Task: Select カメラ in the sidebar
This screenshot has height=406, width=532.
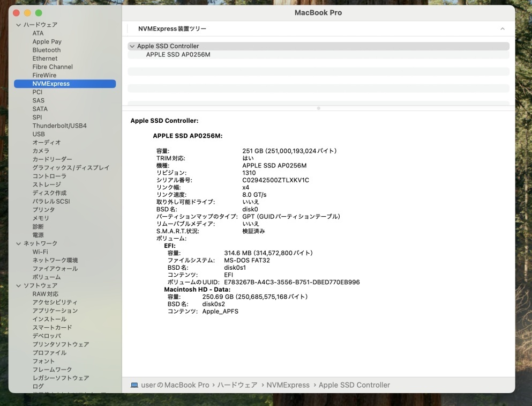Action: point(41,151)
